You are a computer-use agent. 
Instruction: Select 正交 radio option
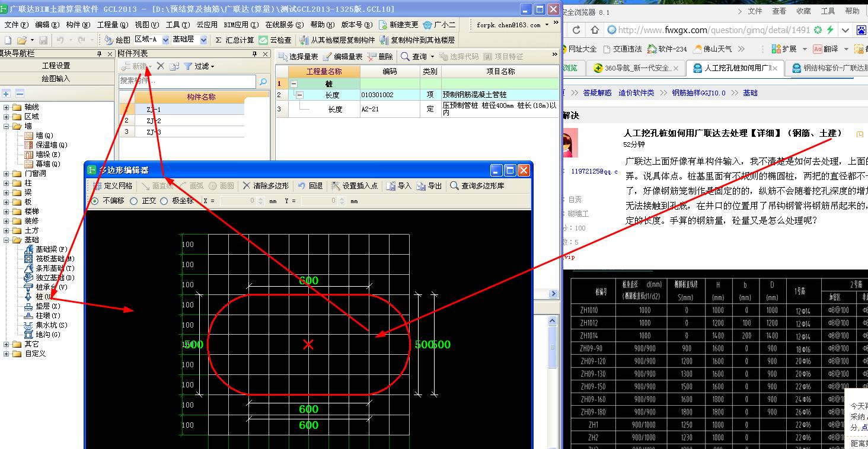click(133, 201)
